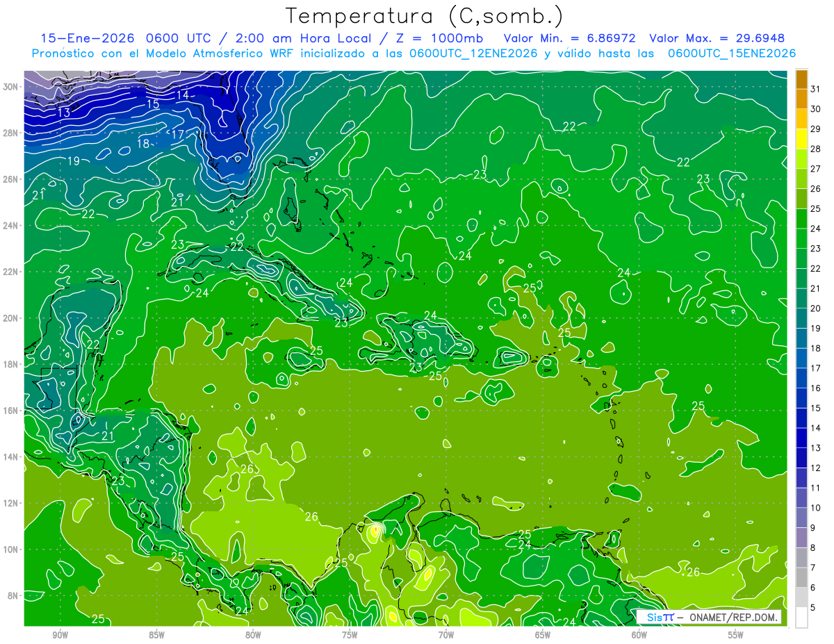Viewport: 834px width, 644px height.
Task: Click the '27' label on the color scale
Action: click(x=816, y=168)
